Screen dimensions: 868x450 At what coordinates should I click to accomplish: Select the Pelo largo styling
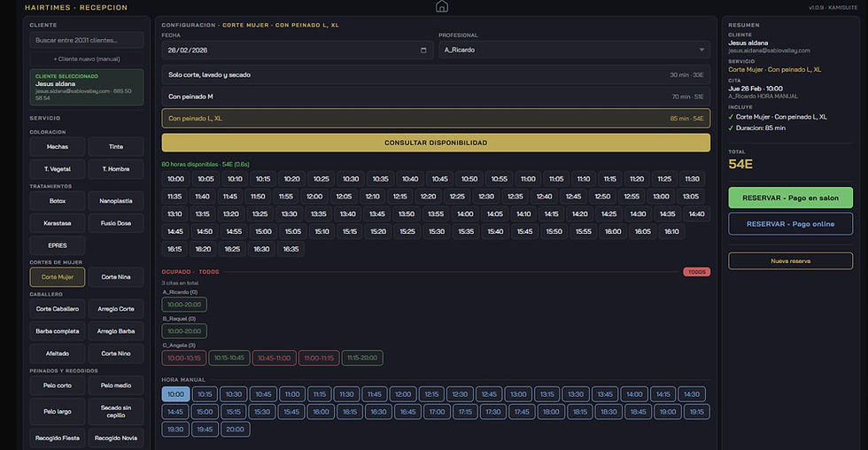[58, 411]
